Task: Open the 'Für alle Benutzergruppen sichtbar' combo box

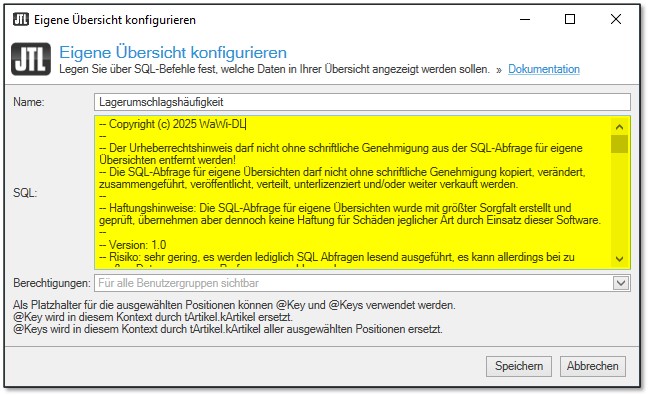Action: pyautogui.click(x=362, y=283)
